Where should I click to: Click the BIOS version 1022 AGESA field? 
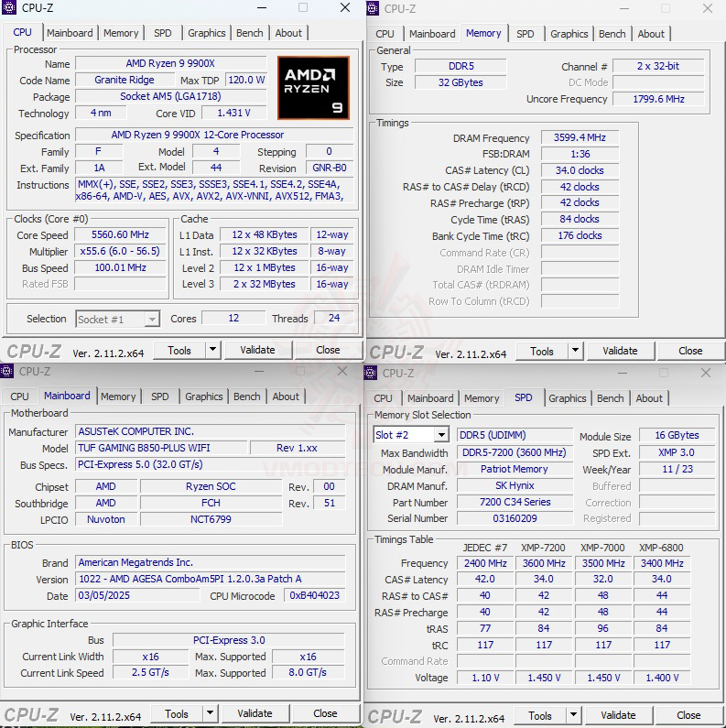[211, 579]
